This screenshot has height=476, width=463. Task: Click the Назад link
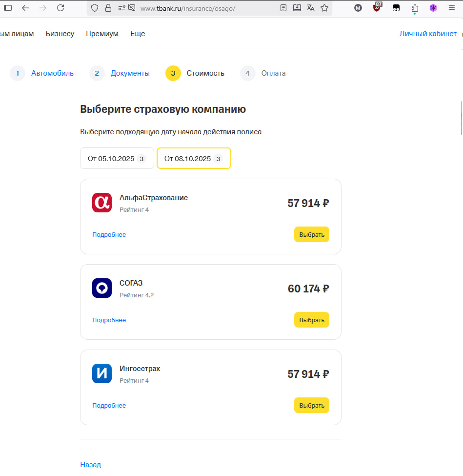point(90,465)
